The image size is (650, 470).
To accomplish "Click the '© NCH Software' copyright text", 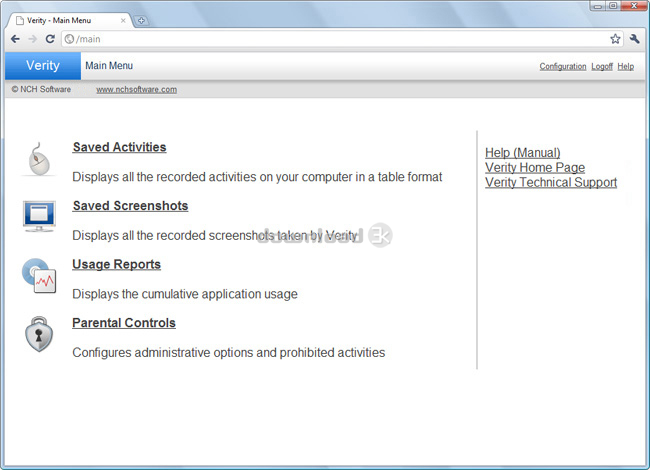I will tap(41, 89).
